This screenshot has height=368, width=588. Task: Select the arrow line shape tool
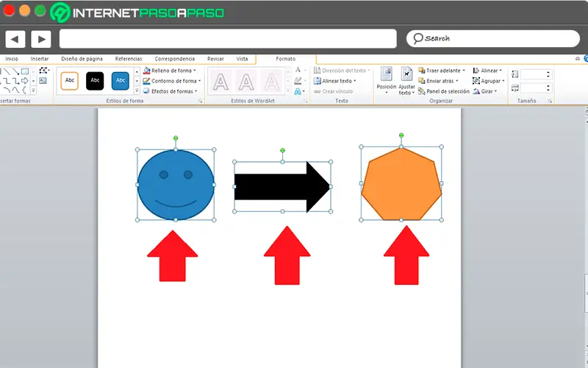click(15, 71)
